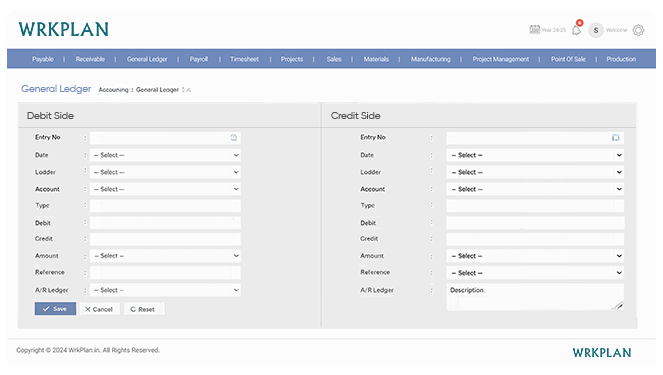Open the Production menu
The height and width of the screenshot is (375, 663).
(x=621, y=59)
